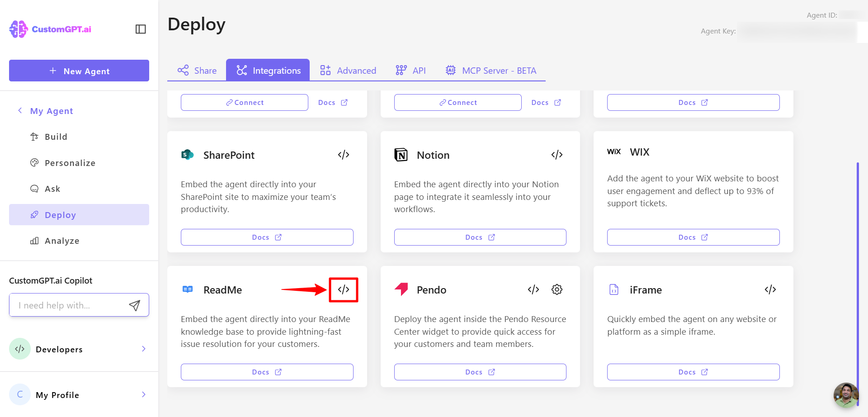Click the CustomGPT.ai logo
868x417 pixels.
tap(50, 29)
